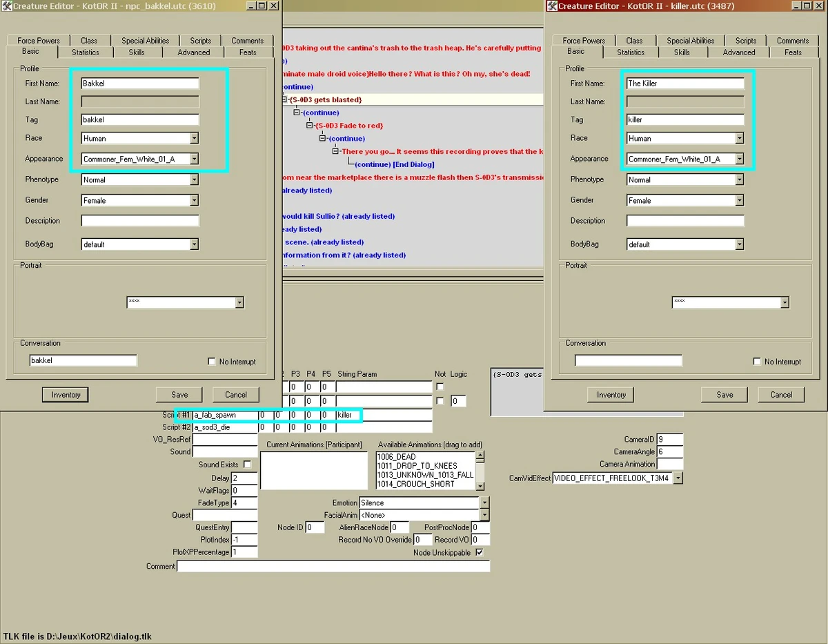Click the Comment input field
This screenshot has width=828, height=644.
333,566
